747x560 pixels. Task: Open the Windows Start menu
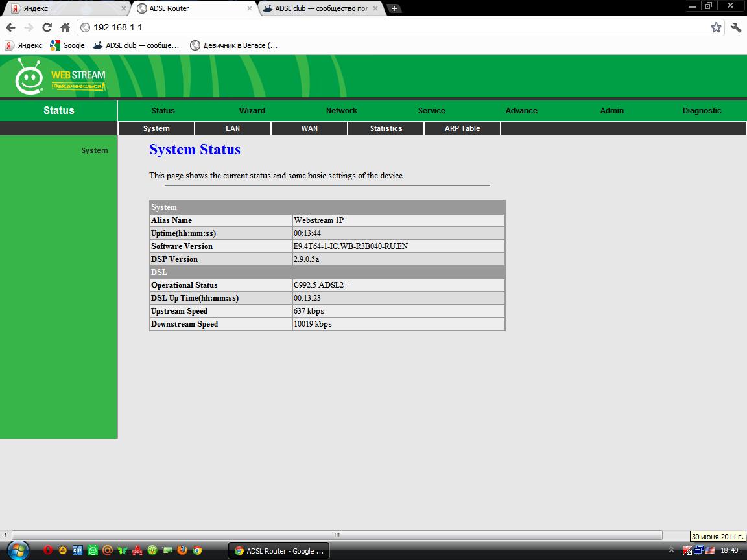[x=17, y=550]
